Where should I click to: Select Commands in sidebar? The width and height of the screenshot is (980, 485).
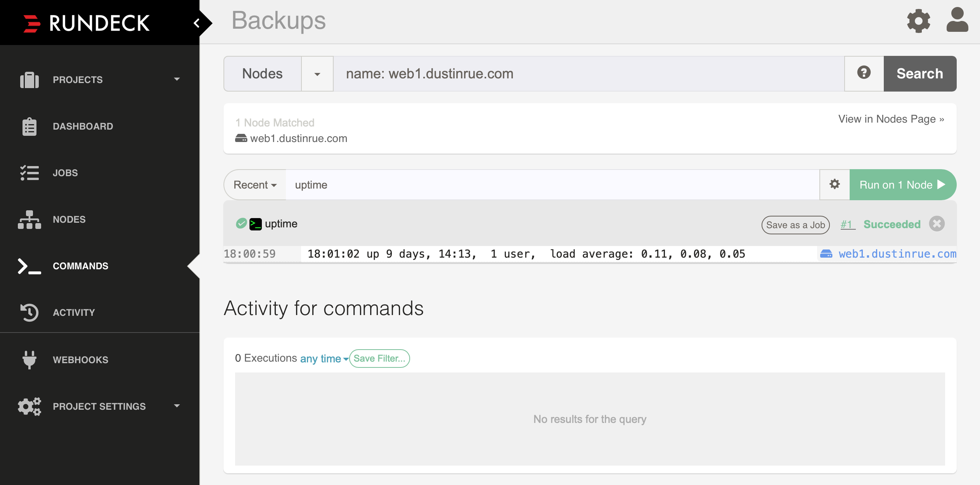(x=100, y=266)
